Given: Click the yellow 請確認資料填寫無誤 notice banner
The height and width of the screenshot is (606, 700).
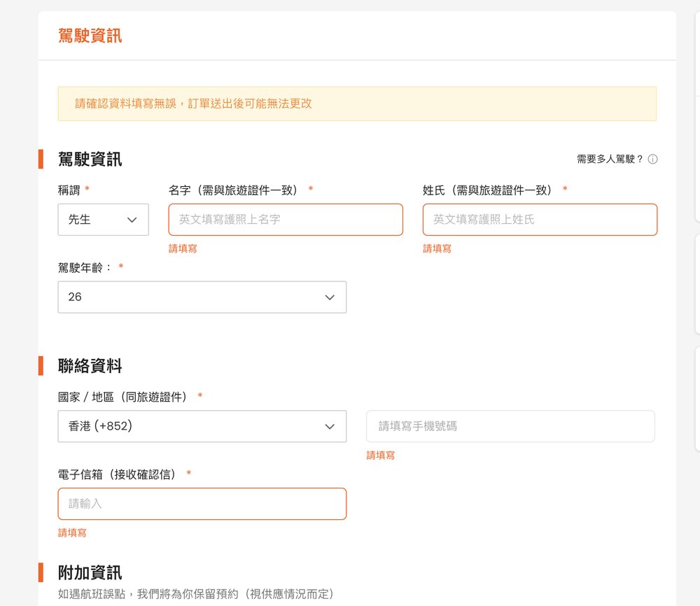Looking at the screenshot, I should click(x=357, y=104).
